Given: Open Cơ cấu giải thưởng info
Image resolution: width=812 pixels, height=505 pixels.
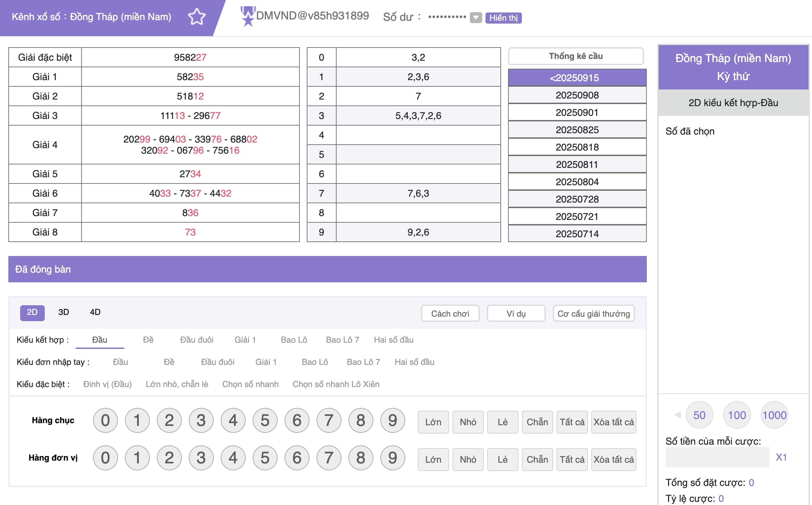Looking at the screenshot, I should coord(593,314).
